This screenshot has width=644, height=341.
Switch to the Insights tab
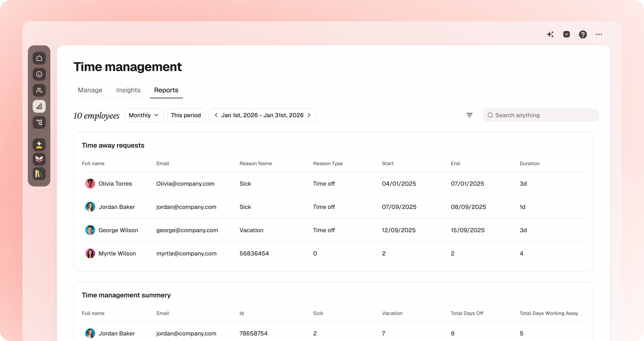point(128,90)
